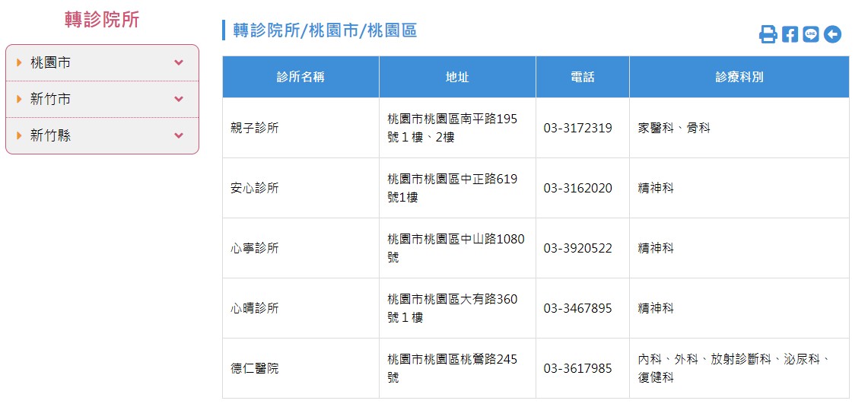Click the printer icon to print page
This screenshot has width=868, height=407.
coord(768,34)
